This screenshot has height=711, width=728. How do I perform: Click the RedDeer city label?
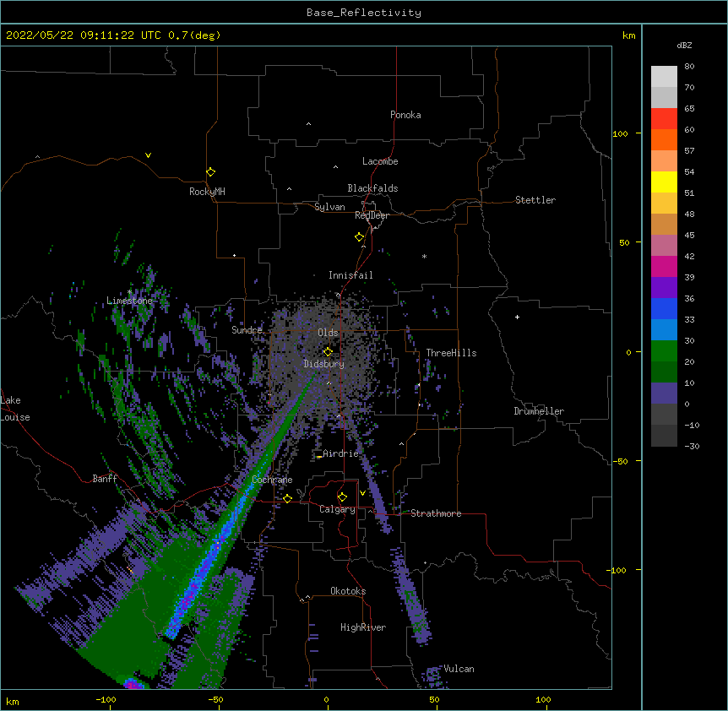[x=372, y=215]
